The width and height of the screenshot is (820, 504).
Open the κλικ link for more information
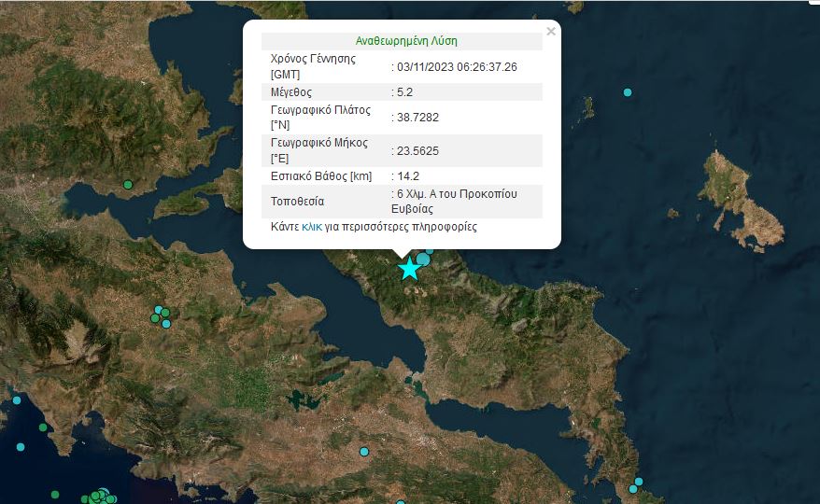(312, 227)
